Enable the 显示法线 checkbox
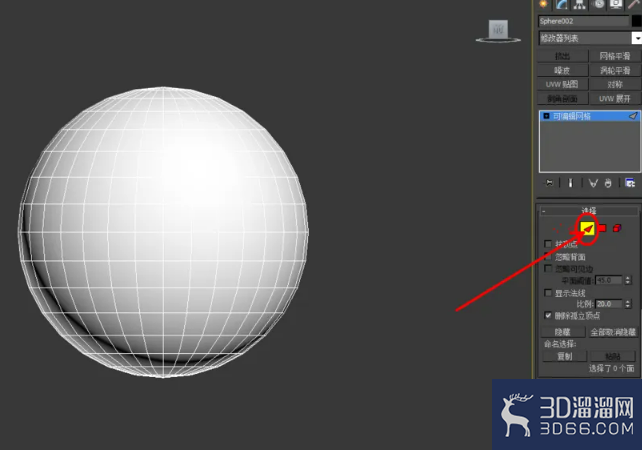Viewport: 642px width, 450px height. [x=548, y=293]
